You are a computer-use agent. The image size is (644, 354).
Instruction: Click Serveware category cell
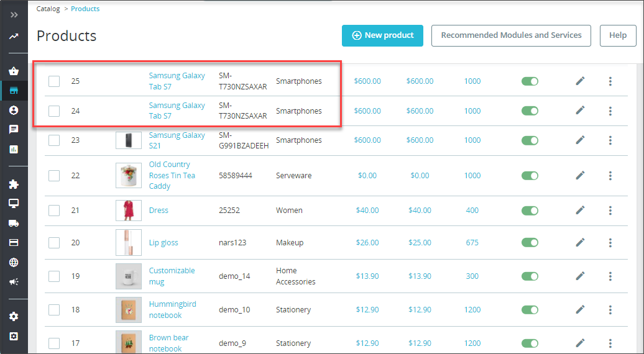293,176
